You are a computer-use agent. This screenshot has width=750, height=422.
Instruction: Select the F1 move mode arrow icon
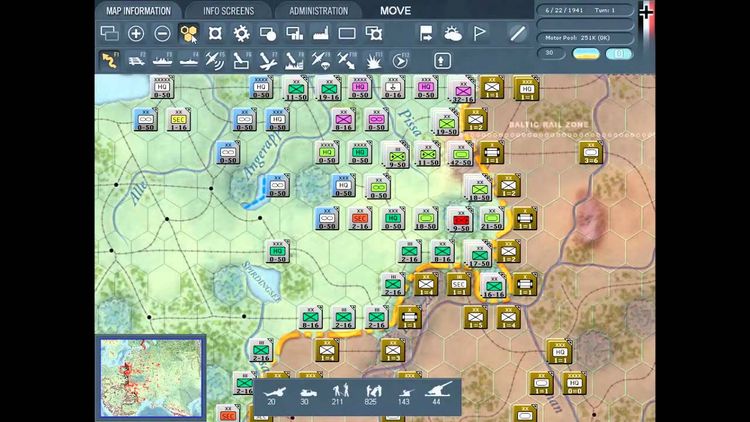coord(110,61)
